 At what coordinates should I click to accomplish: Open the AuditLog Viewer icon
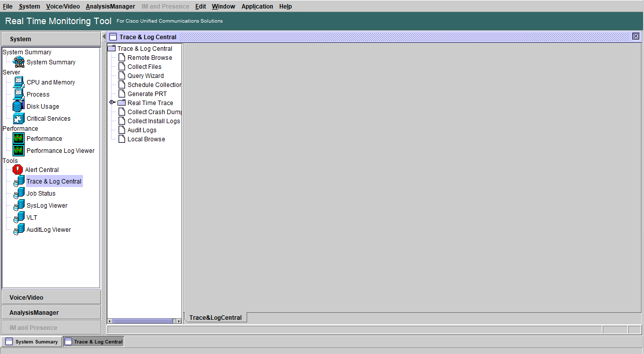(x=19, y=230)
